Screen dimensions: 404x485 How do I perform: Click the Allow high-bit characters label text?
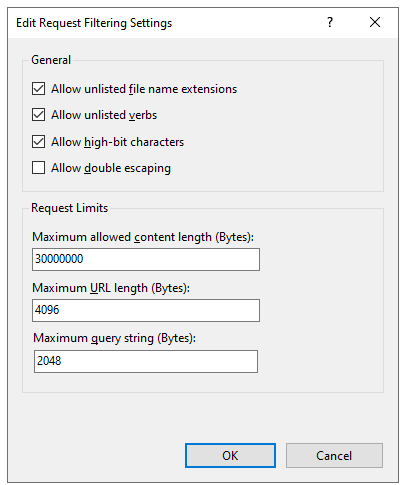point(117,142)
